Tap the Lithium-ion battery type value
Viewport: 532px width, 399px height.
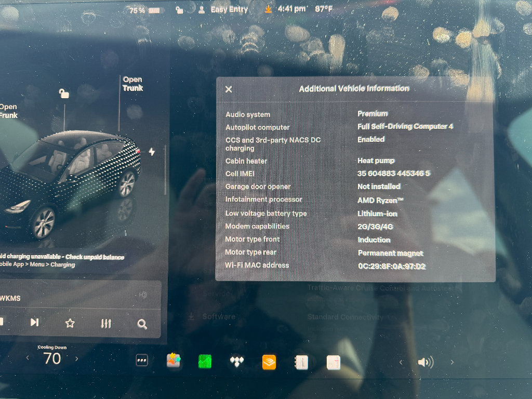click(x=377, y=214)
